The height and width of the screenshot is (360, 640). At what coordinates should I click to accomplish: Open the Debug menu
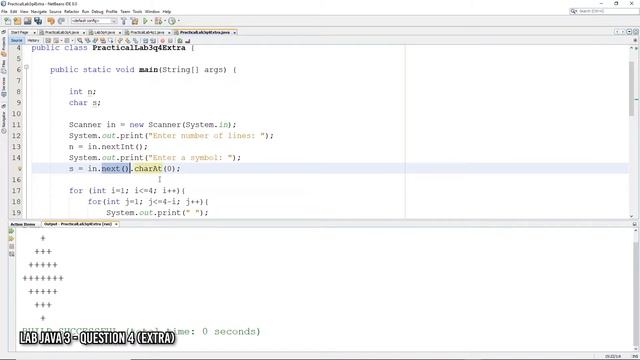click(x=97, y=11)
